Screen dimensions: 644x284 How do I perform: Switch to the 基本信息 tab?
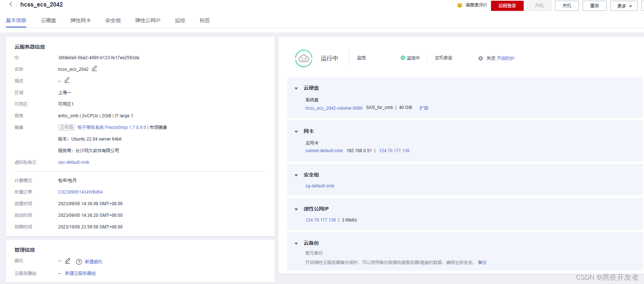[16, 20]
